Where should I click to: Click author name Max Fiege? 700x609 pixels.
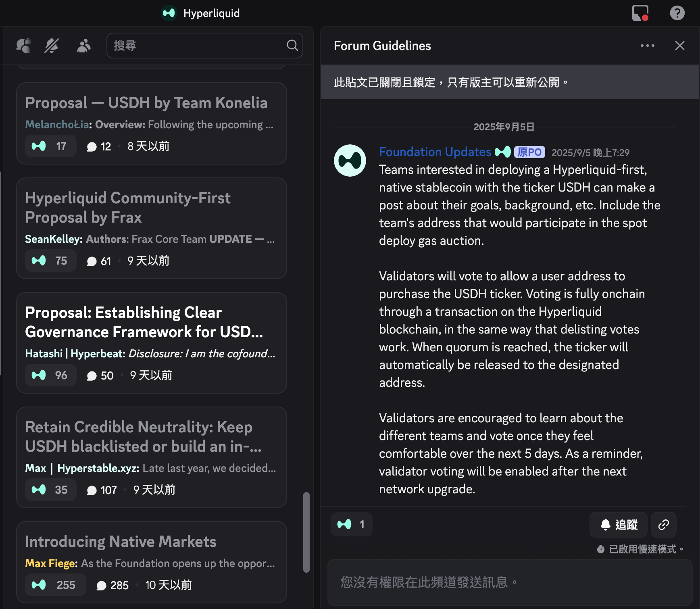coord(51,563)
